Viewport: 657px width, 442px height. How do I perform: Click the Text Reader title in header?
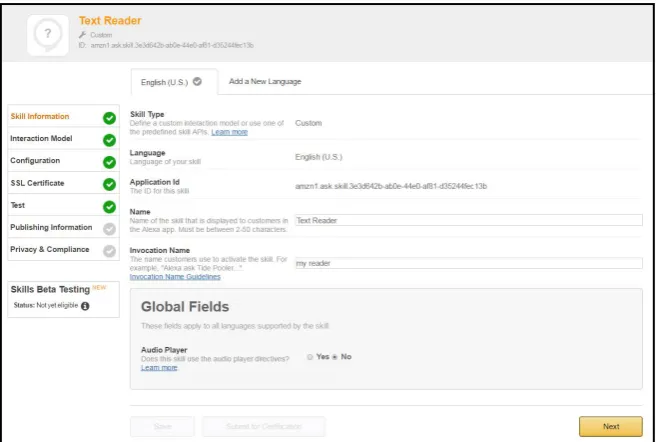click(110, 21)
